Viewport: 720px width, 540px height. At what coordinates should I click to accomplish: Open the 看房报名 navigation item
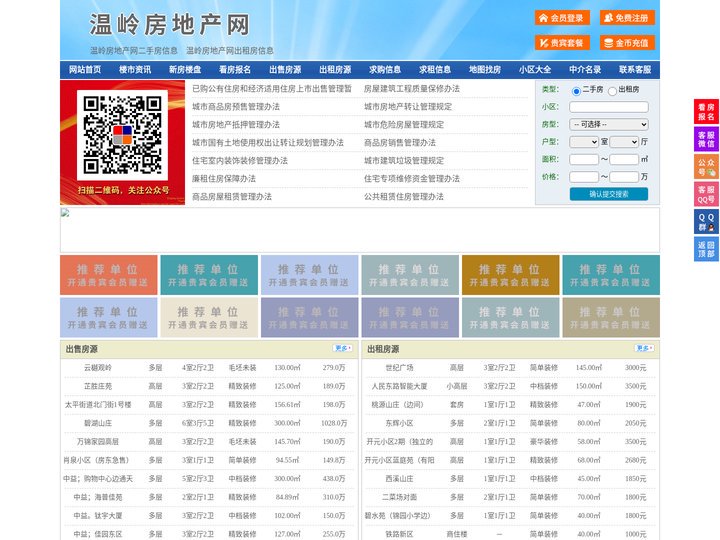[x=235, y=70]
